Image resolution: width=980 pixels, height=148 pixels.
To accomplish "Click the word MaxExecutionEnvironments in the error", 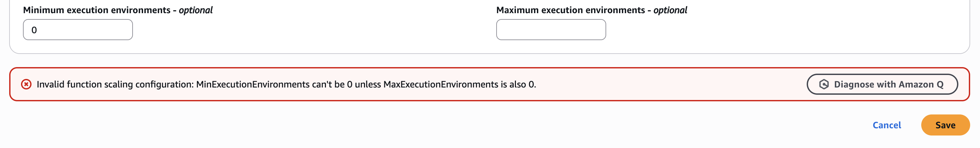I will 440,84.
